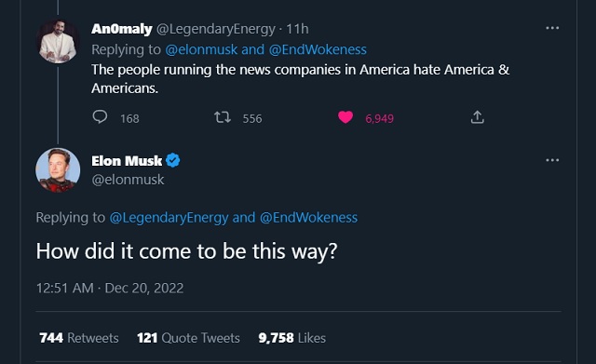
Task: Click Elon Musk's verified badge
Action: pos(173,160)
